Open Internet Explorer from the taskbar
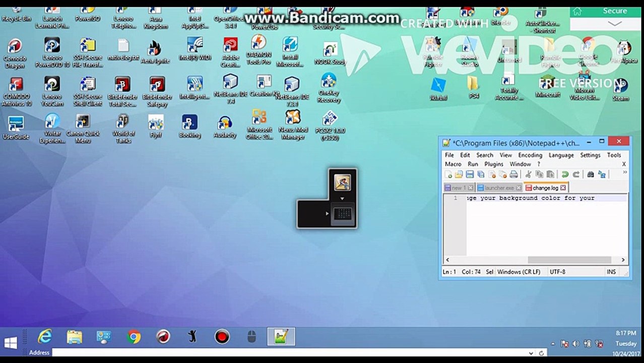The image size is (644, 363). tap(45, 336)
